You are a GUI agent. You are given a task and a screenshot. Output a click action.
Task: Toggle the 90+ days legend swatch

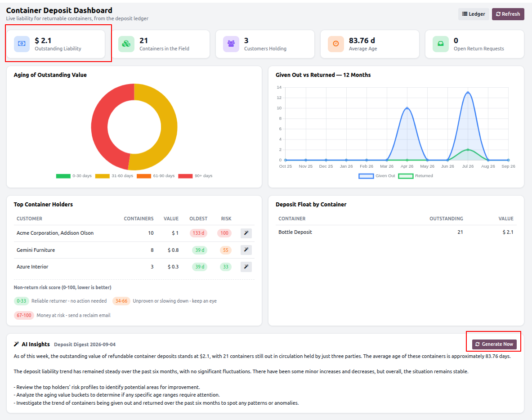pos(186,176)
